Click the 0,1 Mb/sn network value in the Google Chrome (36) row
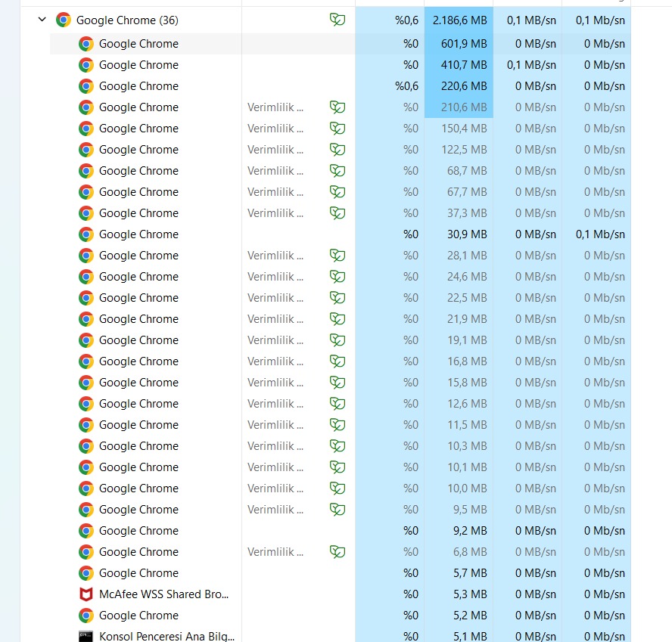The width and height of the screenshot is (672, 642). [x=600, y=20]
